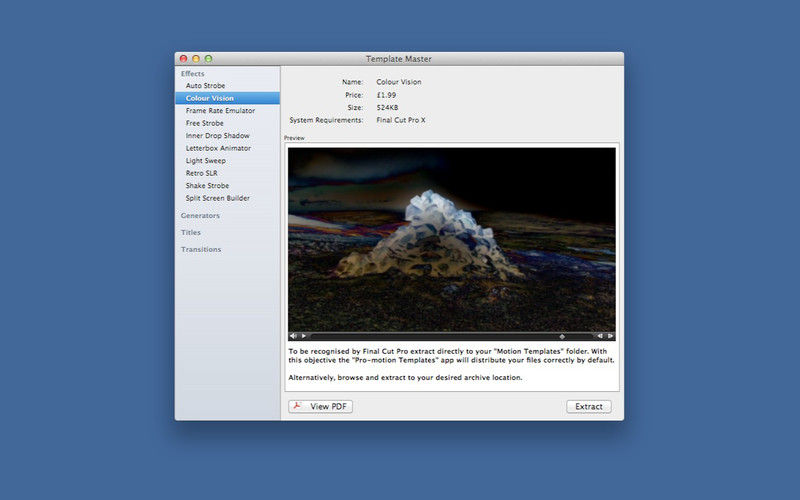
Task: Click the Colour Vision preview video
Action: point(452,238)
